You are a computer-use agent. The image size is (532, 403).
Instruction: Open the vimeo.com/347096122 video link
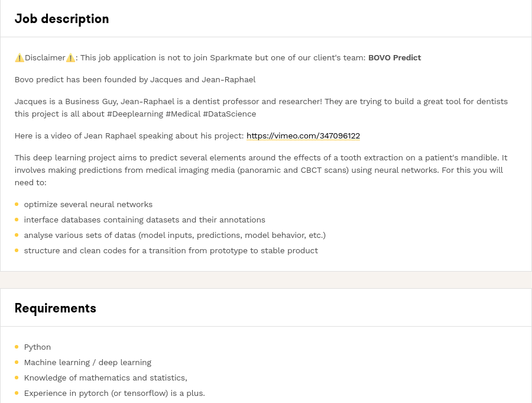303,136
